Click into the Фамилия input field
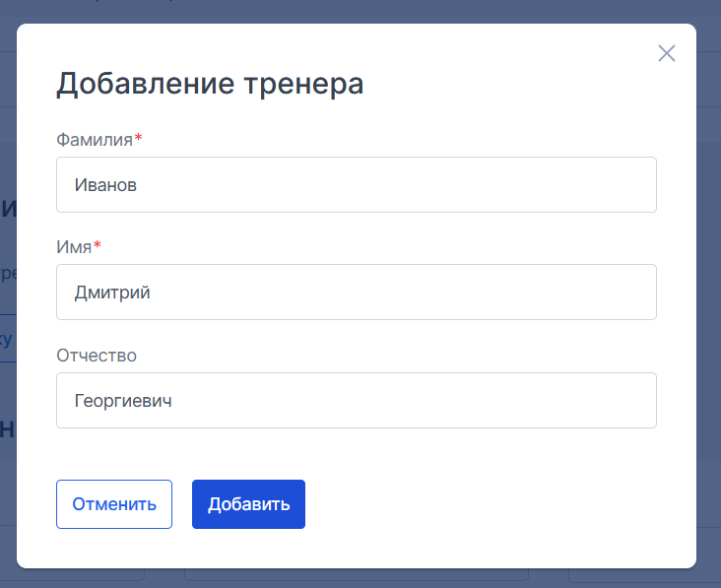The width and height of the screenshot is (721, 588). [x=357, y=185]
